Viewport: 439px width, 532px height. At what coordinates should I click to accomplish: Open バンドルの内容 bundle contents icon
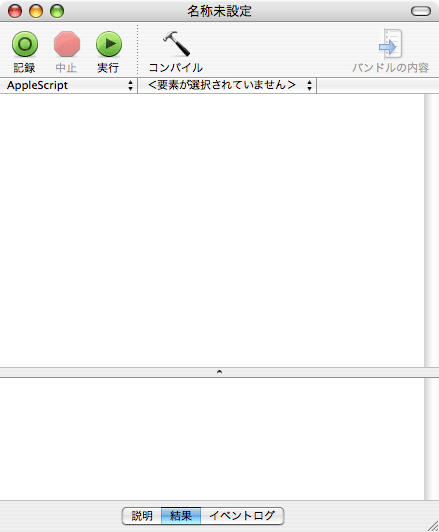coord(390,44)
